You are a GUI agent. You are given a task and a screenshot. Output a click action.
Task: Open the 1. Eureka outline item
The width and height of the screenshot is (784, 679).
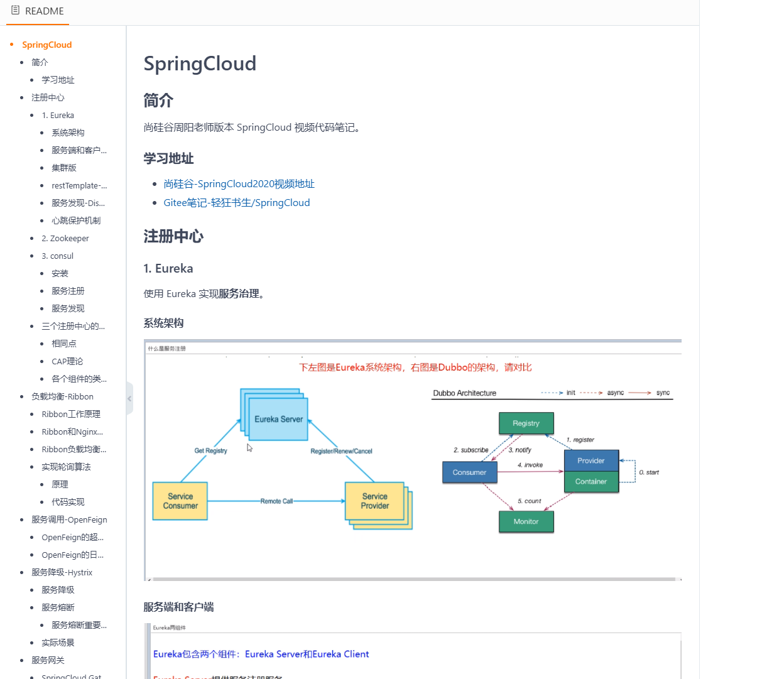pos(58,115)
